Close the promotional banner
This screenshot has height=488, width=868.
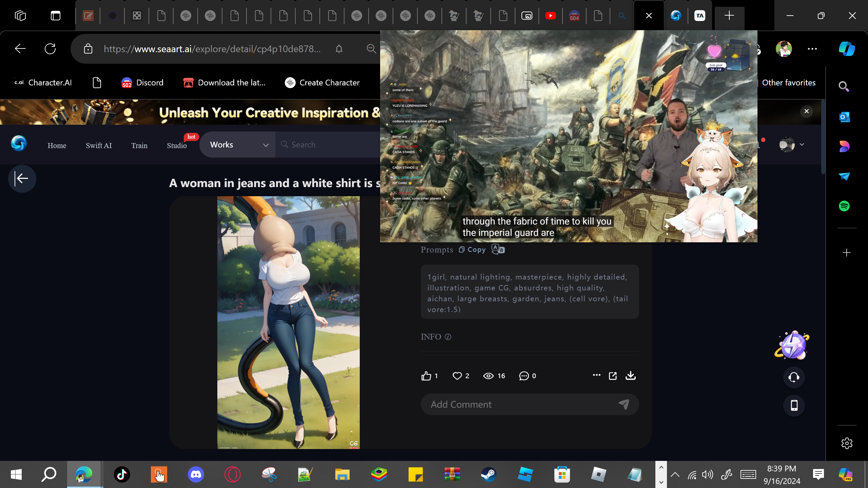coord(807,111)
